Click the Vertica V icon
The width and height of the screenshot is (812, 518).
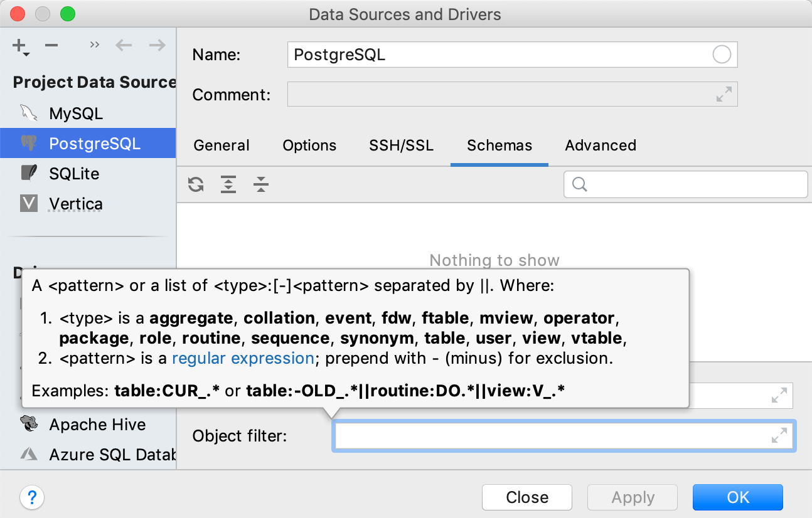(29, 203)
